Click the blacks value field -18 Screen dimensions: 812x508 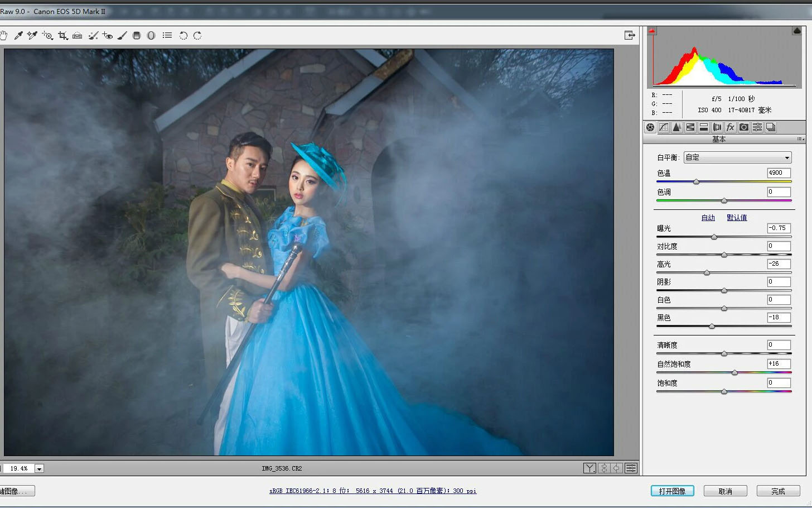[779, 318]
